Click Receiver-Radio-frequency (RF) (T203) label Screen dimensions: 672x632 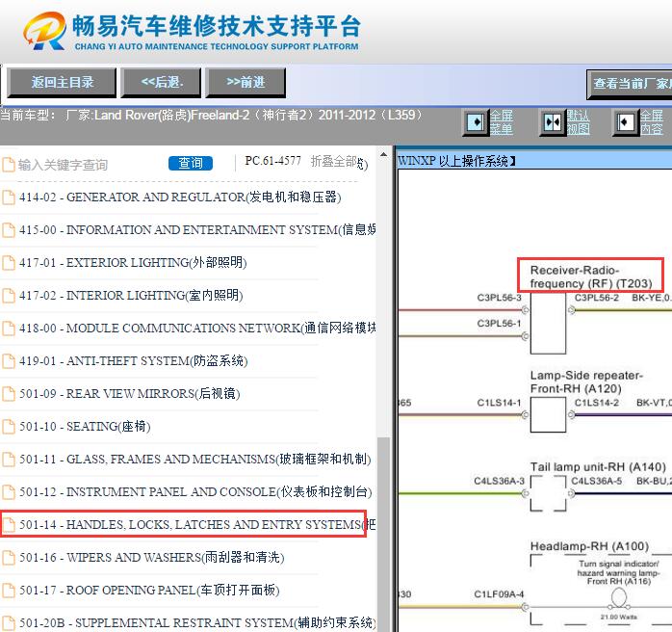point(591,276)
